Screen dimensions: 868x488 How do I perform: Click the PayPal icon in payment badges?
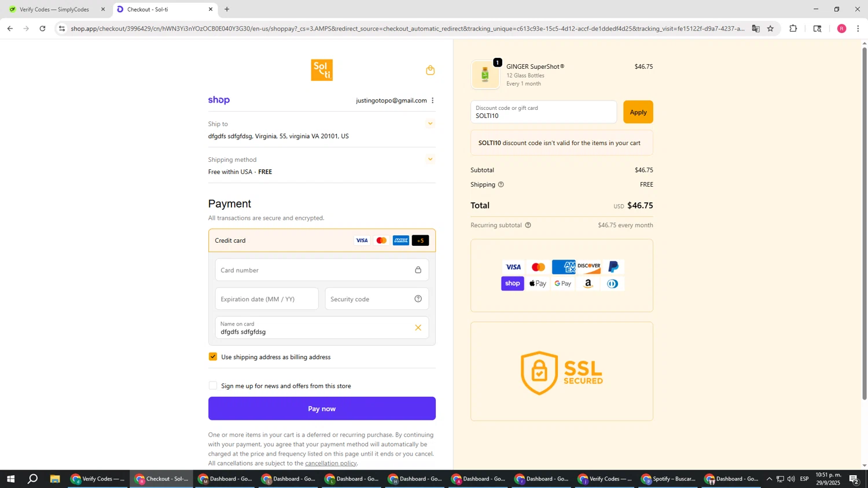(613, 267)
